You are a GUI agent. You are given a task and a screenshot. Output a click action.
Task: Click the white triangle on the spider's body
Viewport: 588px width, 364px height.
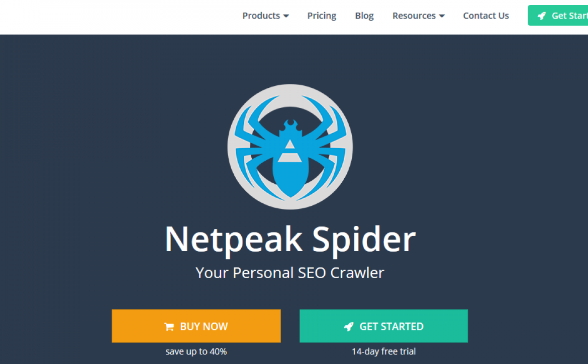(x=289, y=145)
